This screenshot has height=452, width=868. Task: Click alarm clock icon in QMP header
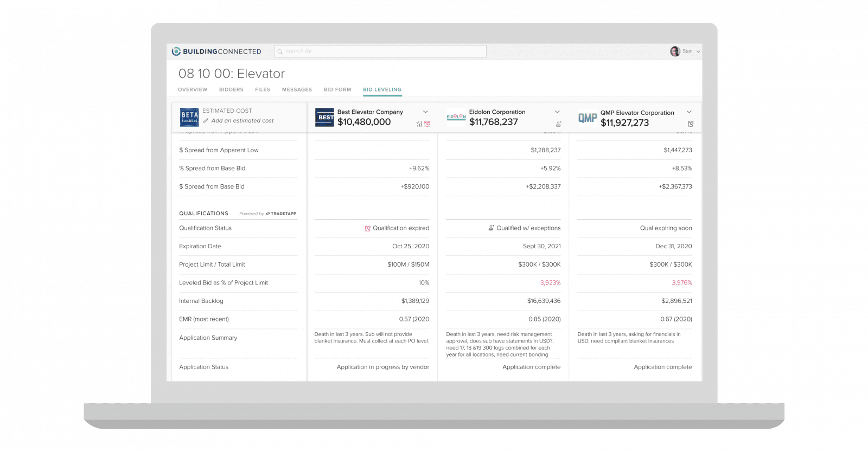[x=690, y=124]
